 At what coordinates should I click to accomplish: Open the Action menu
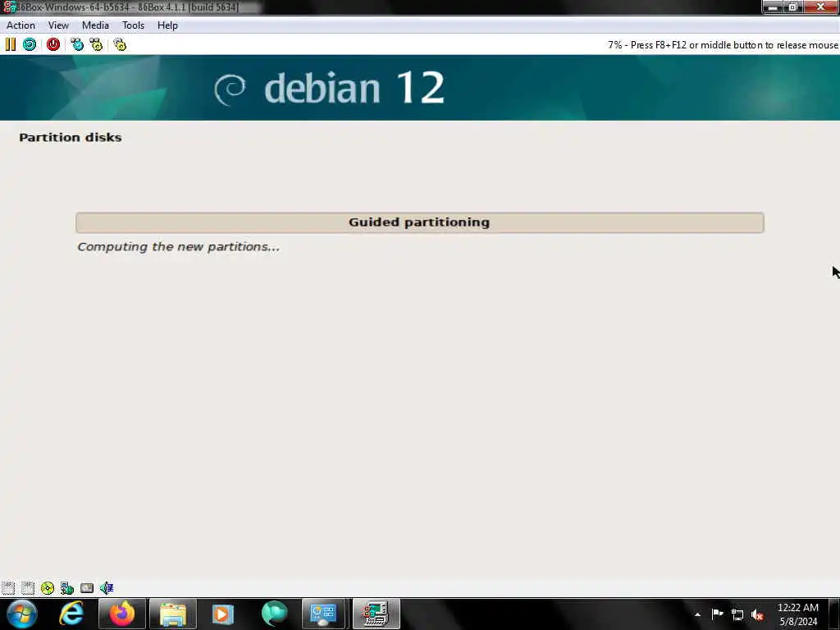tap(21, 25)
